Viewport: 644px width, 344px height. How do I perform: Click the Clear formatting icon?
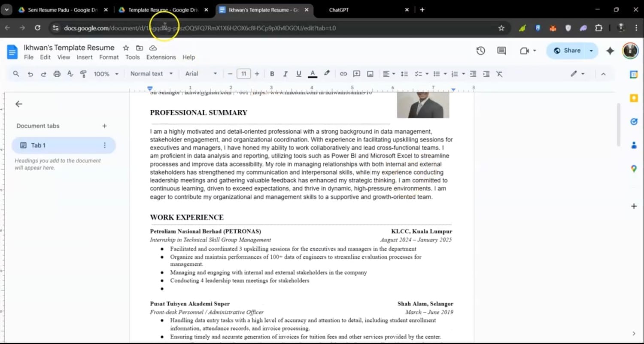pos(499,74)
